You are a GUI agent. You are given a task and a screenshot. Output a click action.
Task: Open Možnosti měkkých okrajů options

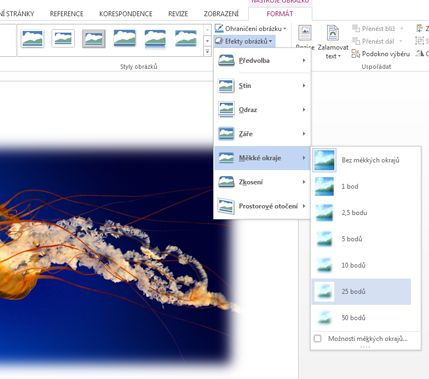coord(361,339)
